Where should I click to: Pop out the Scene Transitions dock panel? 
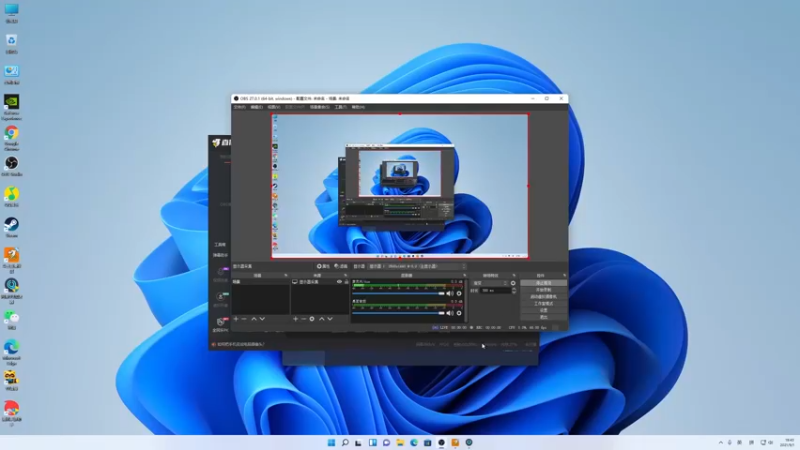pyautogui.click(x=514, y=276)
